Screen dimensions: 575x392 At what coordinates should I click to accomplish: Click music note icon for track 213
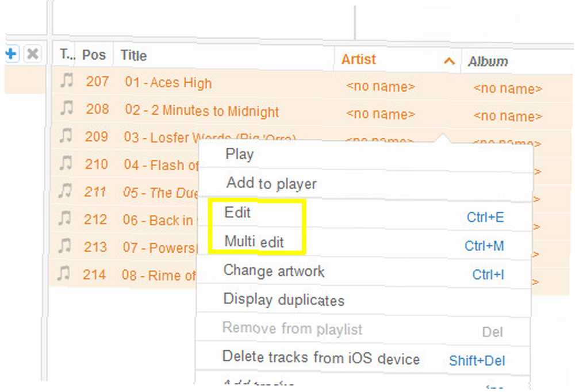[x=64, y=246]
